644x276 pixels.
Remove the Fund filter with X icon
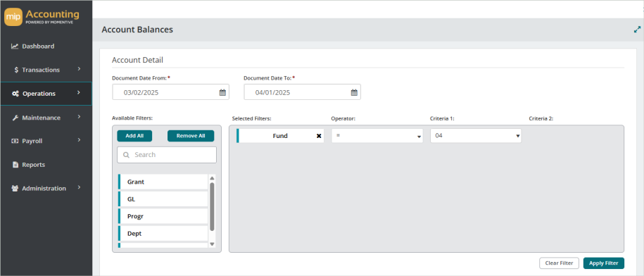coord(319,136)
